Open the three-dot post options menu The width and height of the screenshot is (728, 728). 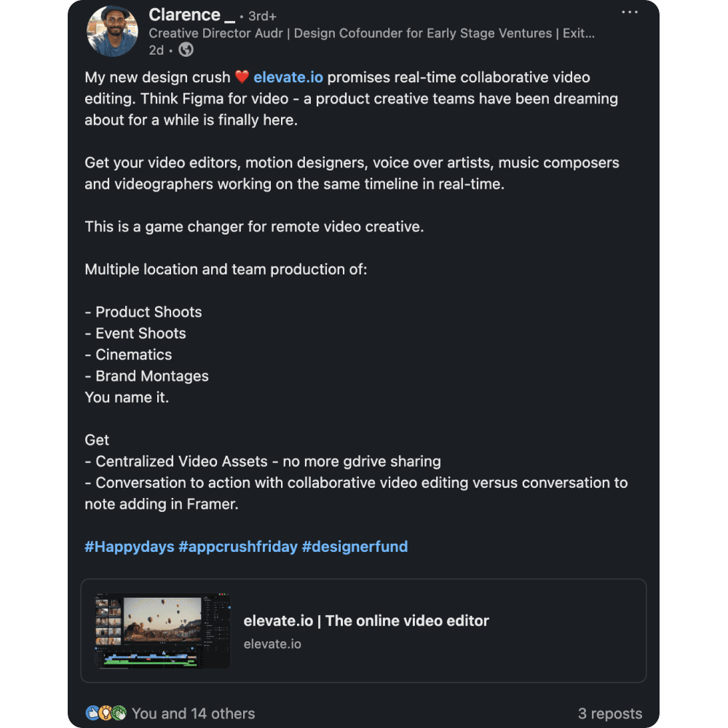click(630, 12)
